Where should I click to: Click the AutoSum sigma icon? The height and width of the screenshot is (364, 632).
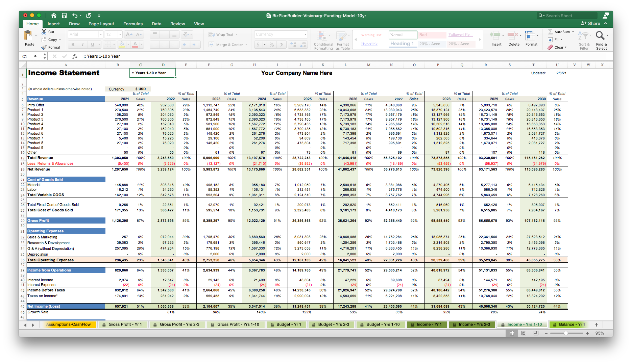click(x=550, y=32)
